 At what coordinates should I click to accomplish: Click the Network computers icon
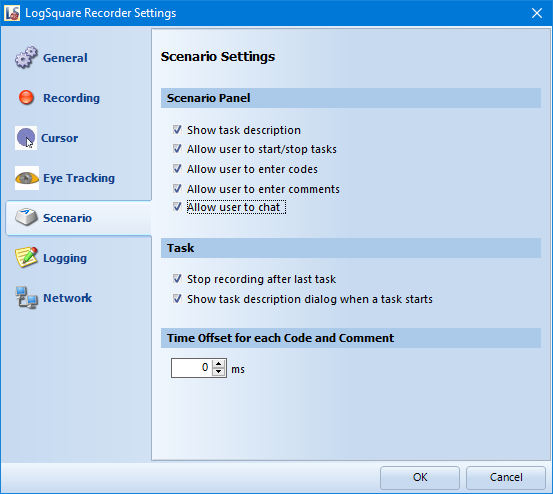pos(26,298)
